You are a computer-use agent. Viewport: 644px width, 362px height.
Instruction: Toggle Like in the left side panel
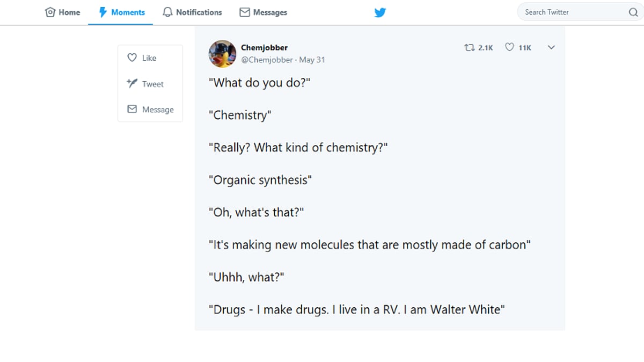pos(132,57)
